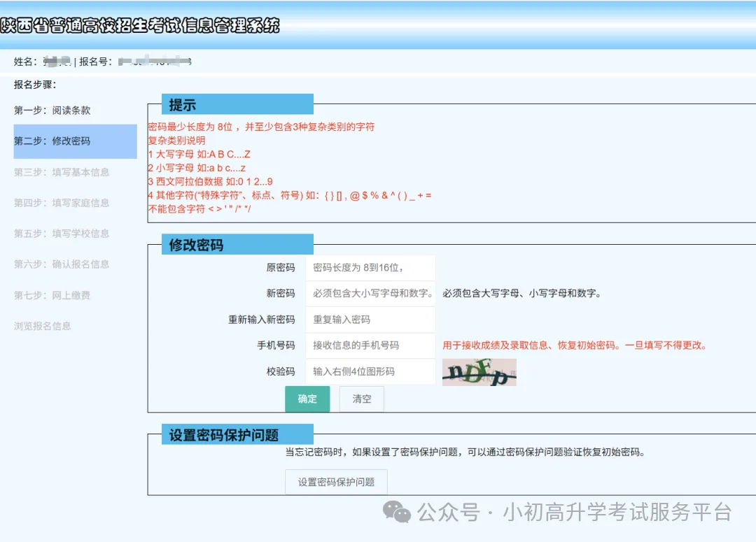
Task: Click the 手机号码 field label
Action: click(x=276, y=345)
